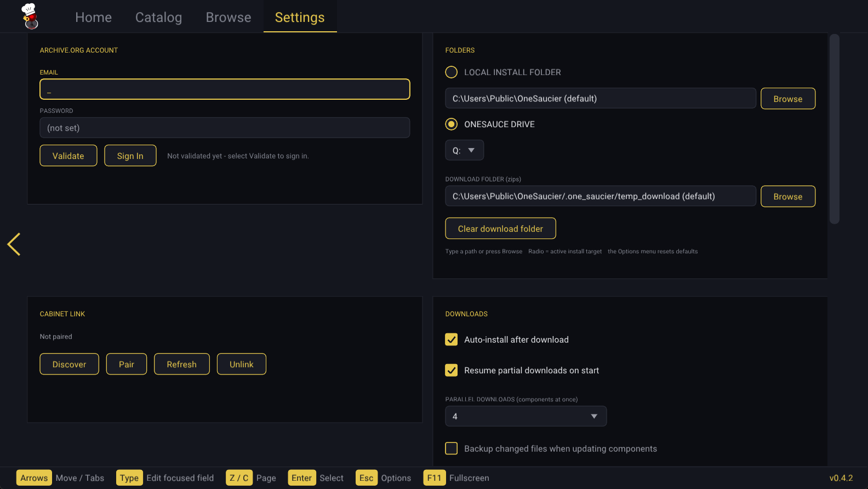This screenshot has width=868, height=489.
Task: Click the left arrow chevron
Action: (x=14, y=244)
